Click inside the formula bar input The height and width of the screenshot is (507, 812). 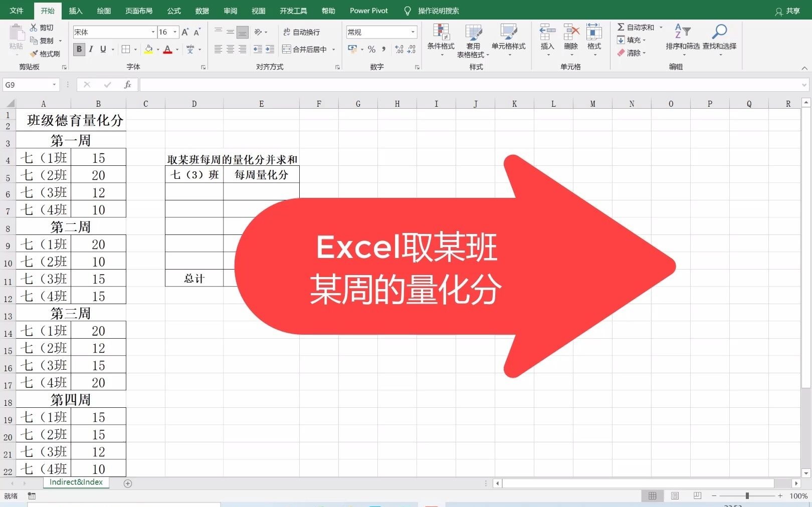tap(470, 85)
